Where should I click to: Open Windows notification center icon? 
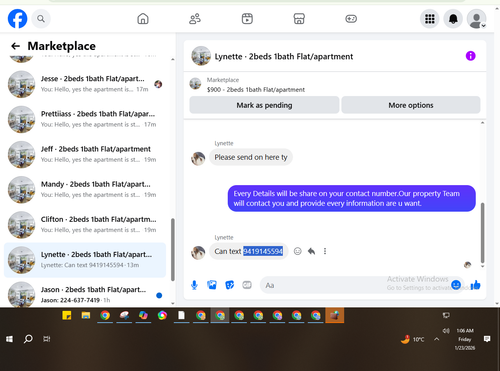pyautogui.click(x=487, y=339)
